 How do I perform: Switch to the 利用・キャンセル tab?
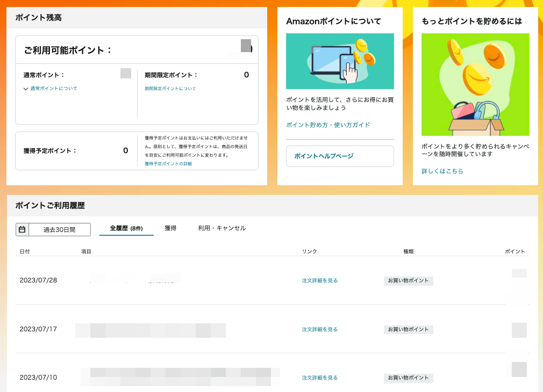click(222, 228)
